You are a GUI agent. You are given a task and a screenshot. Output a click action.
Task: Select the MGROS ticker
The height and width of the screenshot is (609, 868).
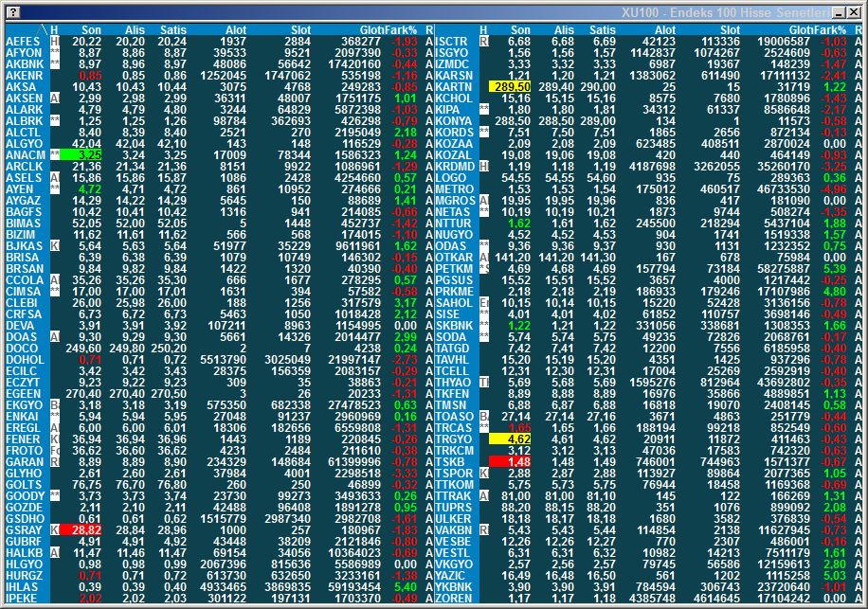[455, 201]
